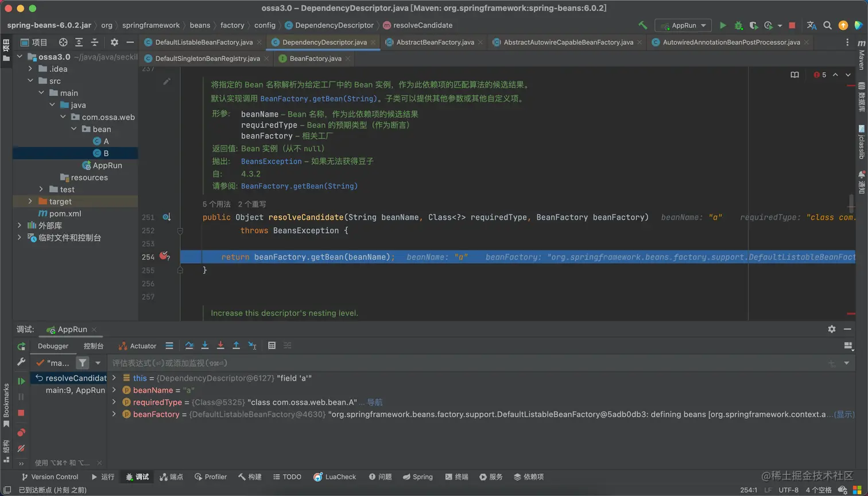Image resolution: width=868 pixels, height=496 pixels.
Task: Click Step Over in debugger toolbar
Action: pyautogui.click(x=189, y=346)
